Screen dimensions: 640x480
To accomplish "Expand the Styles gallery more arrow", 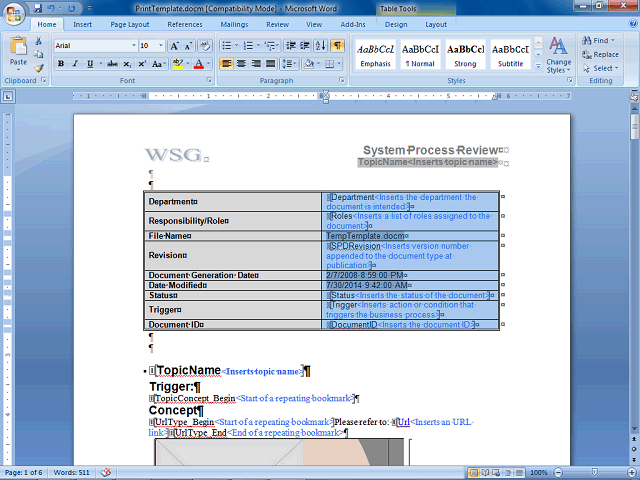I will [x=538, y=66].
